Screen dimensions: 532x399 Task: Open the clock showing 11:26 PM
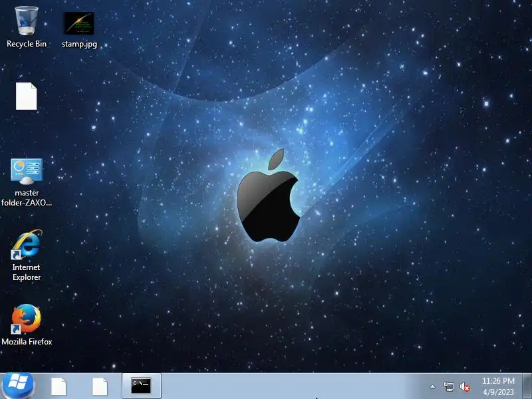tap(498, 386)
